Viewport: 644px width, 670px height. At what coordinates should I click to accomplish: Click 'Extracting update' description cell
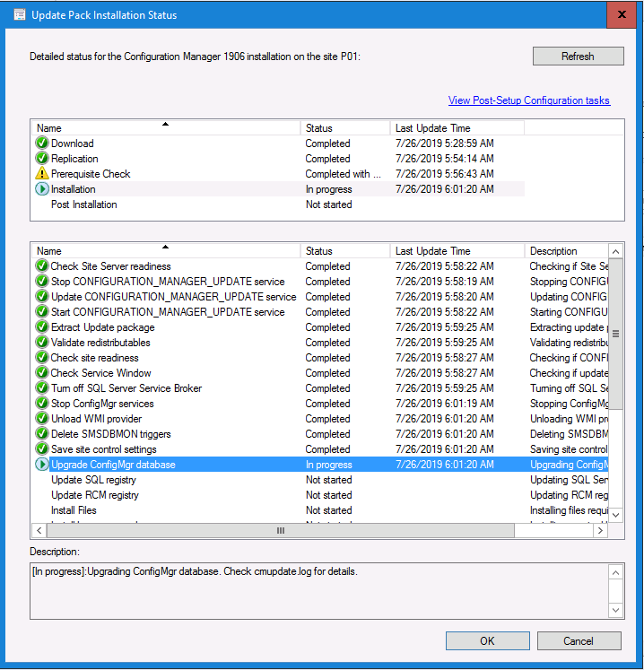click(569, 327)
